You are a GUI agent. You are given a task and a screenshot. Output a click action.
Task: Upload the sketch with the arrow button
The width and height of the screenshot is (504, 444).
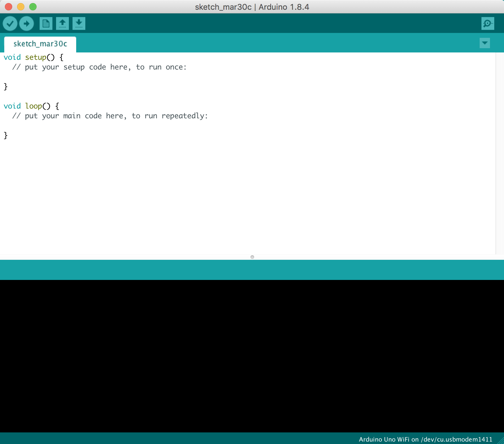(x=27, y=23)
